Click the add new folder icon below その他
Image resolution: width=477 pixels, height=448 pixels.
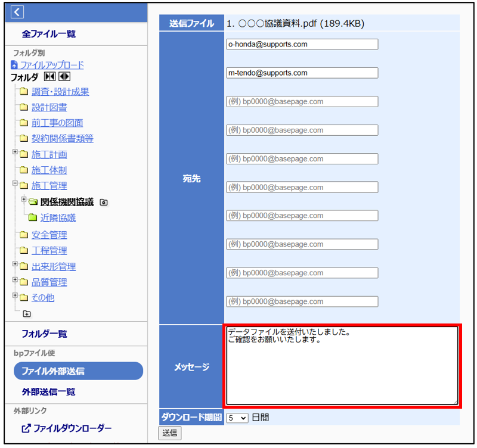point(27,313)
